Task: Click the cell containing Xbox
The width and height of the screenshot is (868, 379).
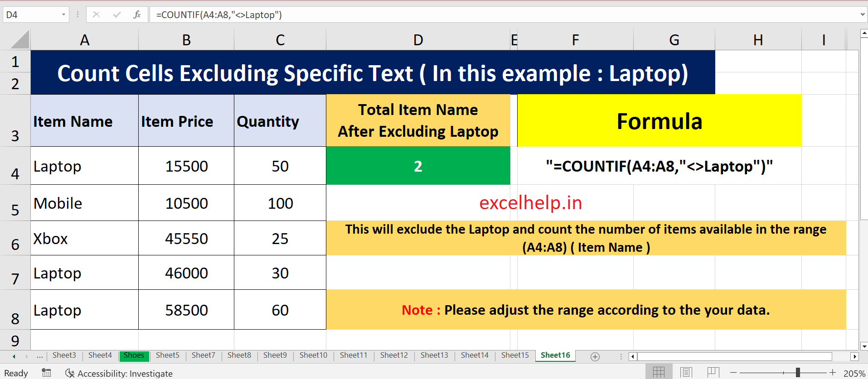Action: pyautogui.click(x=84, y=238)
